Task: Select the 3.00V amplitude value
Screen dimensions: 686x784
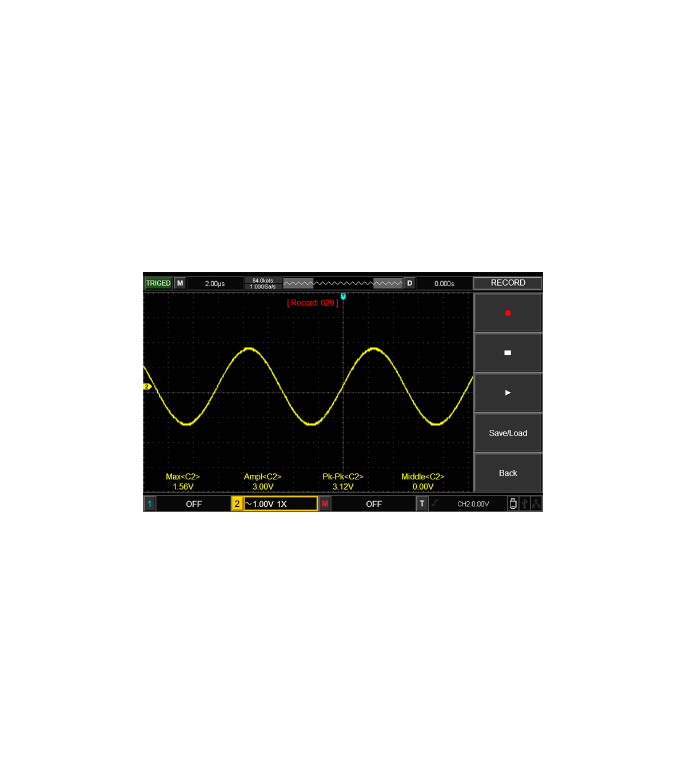Action: pyautogui.click(x=263, y=487)
